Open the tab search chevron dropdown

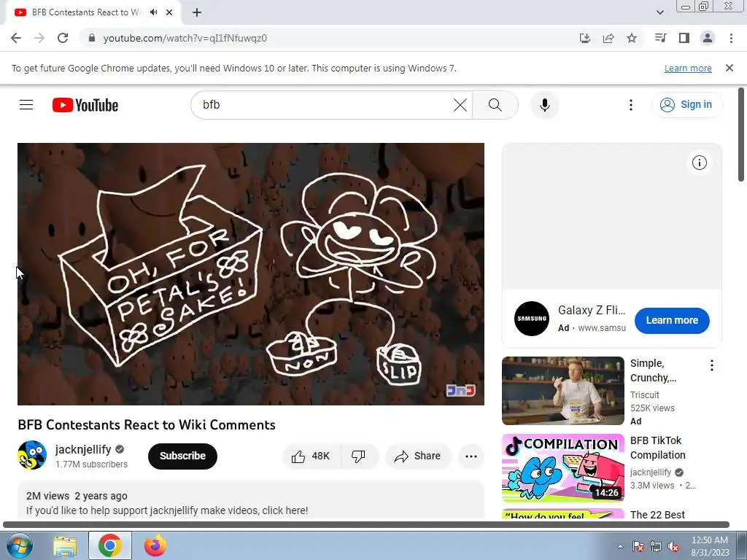pyautogui.click(x=659, y=12)
